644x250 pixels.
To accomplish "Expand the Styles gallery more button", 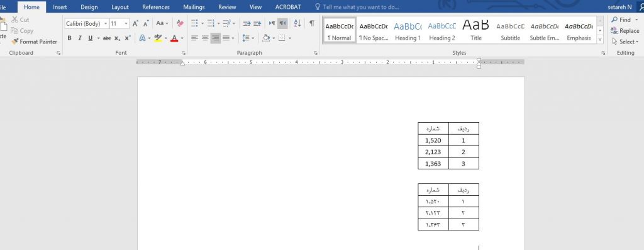I will [x=600, y=40].
